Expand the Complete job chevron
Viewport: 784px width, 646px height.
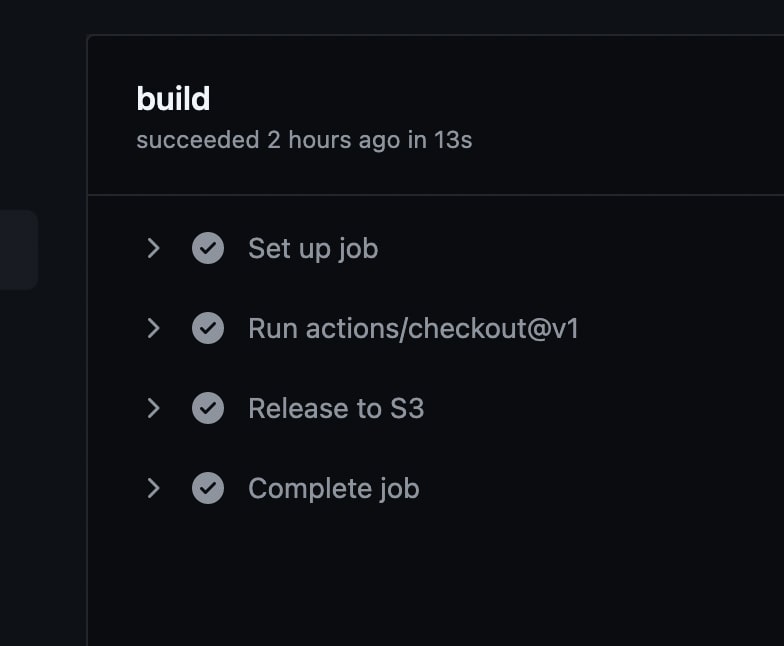154,488
